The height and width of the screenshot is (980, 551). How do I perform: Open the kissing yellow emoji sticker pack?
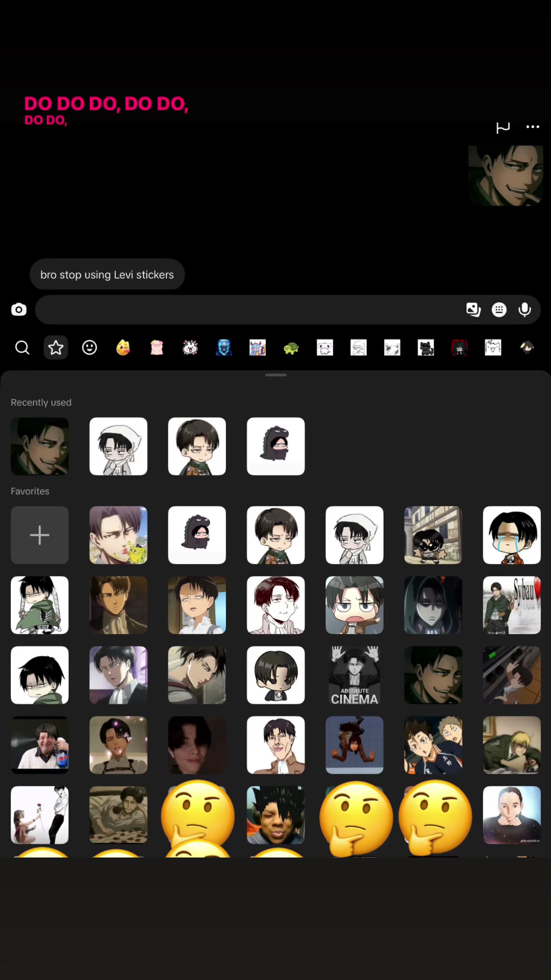click(x=123, y=348)
